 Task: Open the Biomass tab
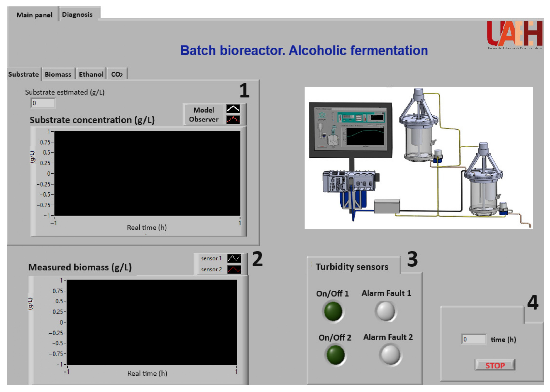point(58,74)
